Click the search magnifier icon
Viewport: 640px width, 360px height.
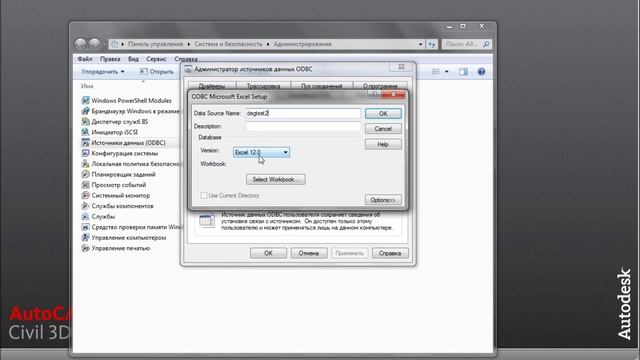486,44
